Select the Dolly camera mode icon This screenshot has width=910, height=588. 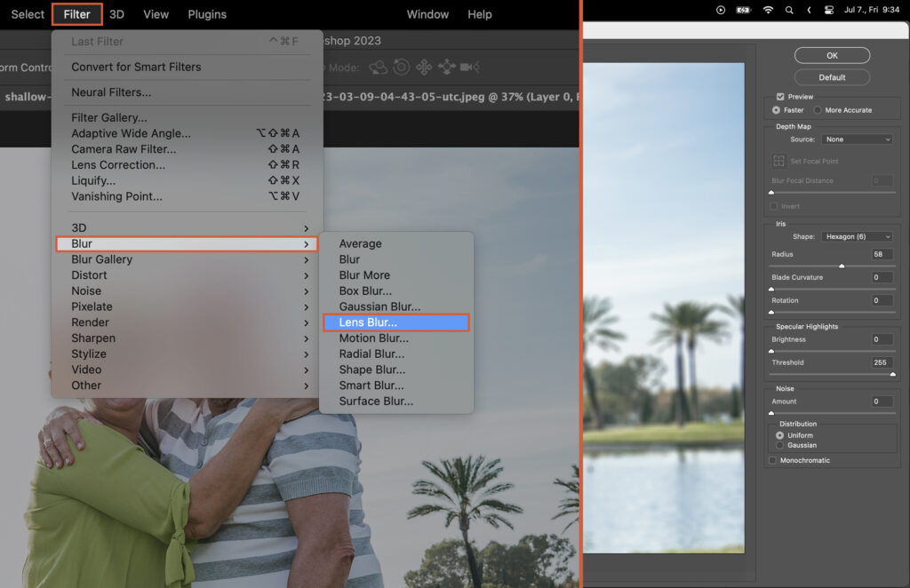pos(469,67)
